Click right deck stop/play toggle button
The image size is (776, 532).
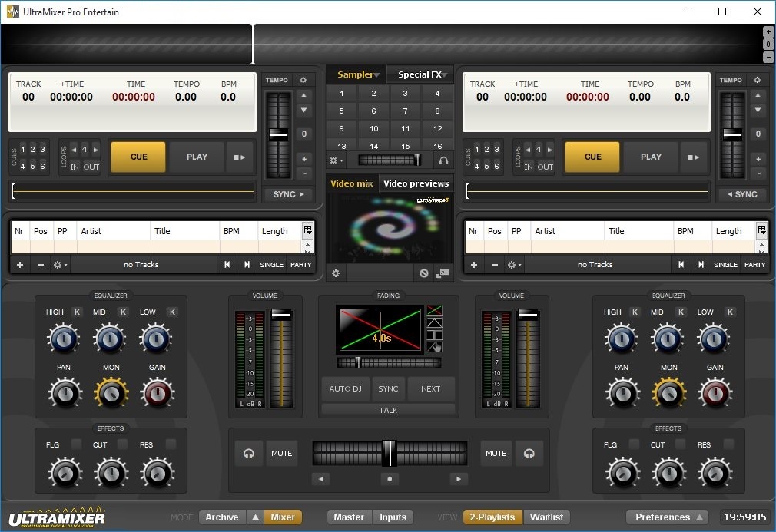694,157
